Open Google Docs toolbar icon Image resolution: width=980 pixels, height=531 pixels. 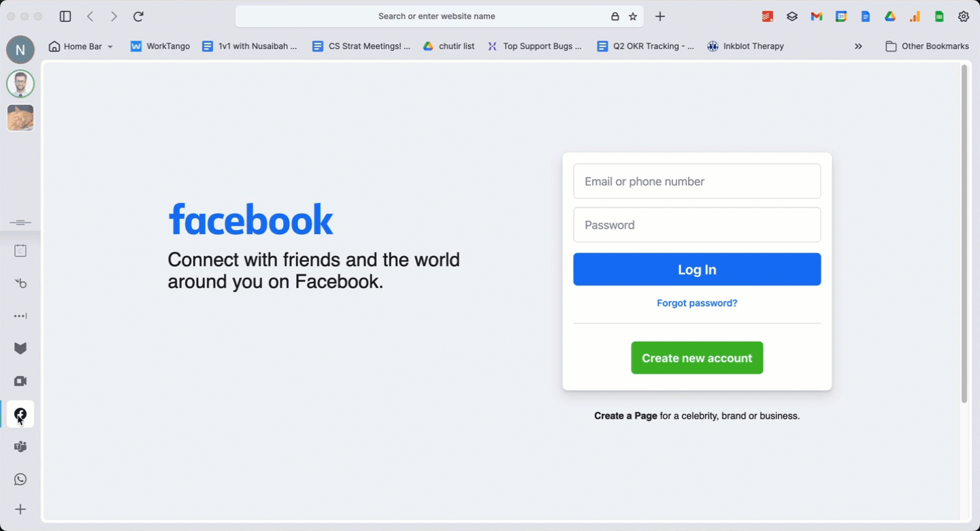click(x=866, y=16)
